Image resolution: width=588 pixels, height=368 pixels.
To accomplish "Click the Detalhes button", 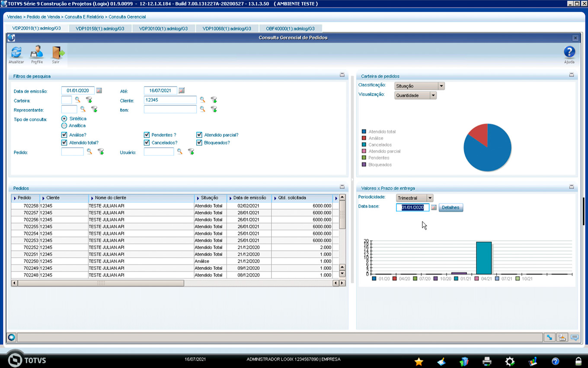I will click(451, 208).
